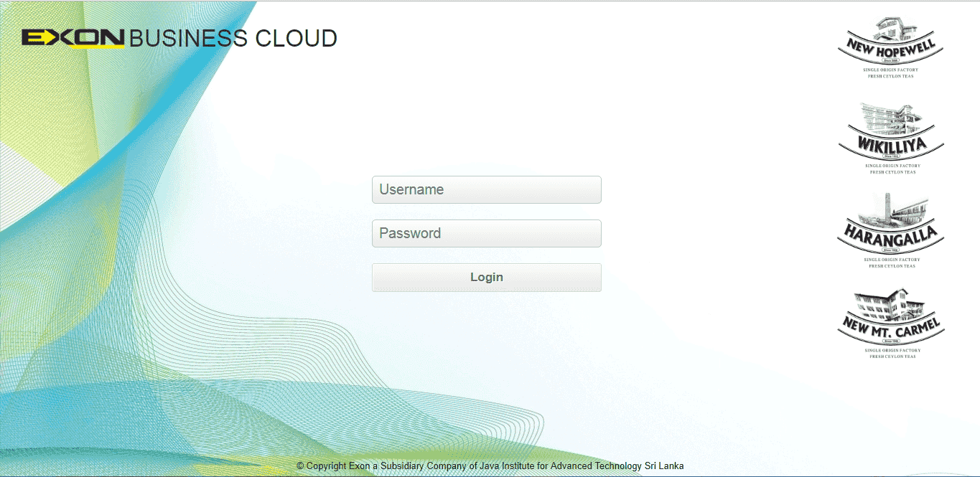Screen dimensions: 980x477
Task: Focus the Password input field
Action: (x=487, y=234)
